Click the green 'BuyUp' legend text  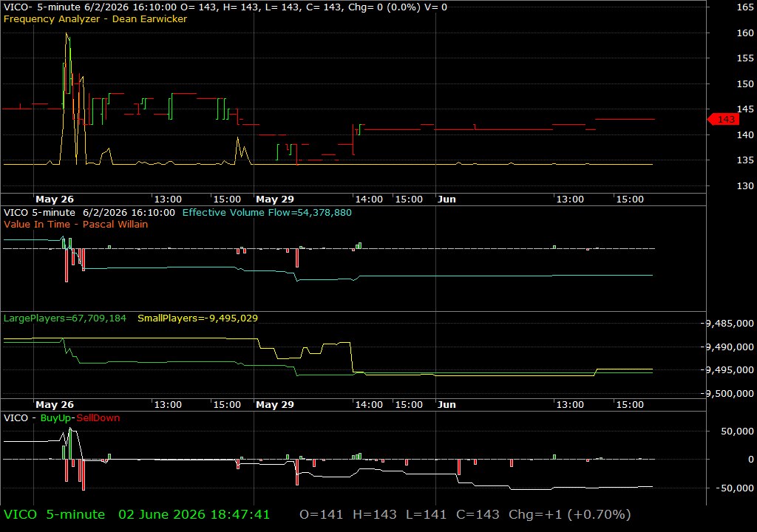(x=55, y=418)
